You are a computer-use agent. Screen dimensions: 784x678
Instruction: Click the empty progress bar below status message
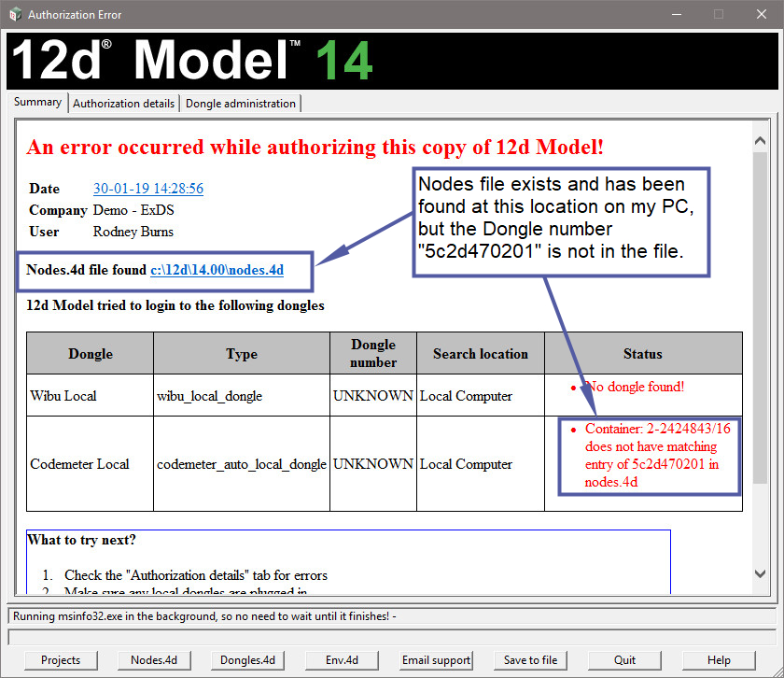pos(392,637)
